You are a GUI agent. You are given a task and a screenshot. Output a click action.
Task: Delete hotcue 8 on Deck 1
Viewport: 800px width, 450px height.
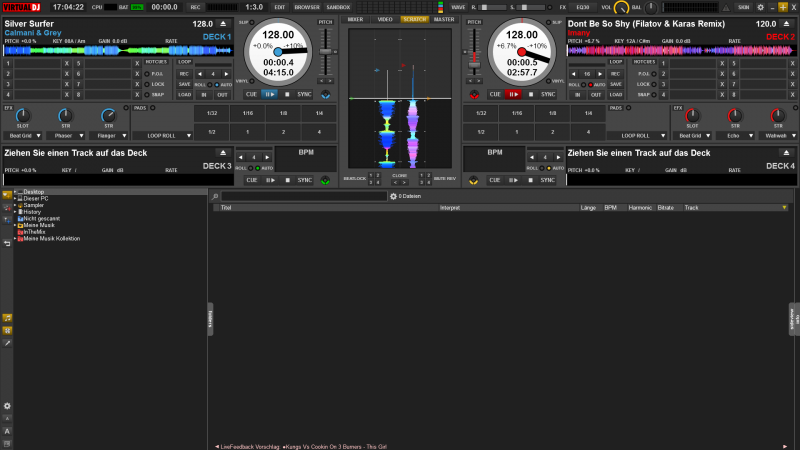coord(137,95)
